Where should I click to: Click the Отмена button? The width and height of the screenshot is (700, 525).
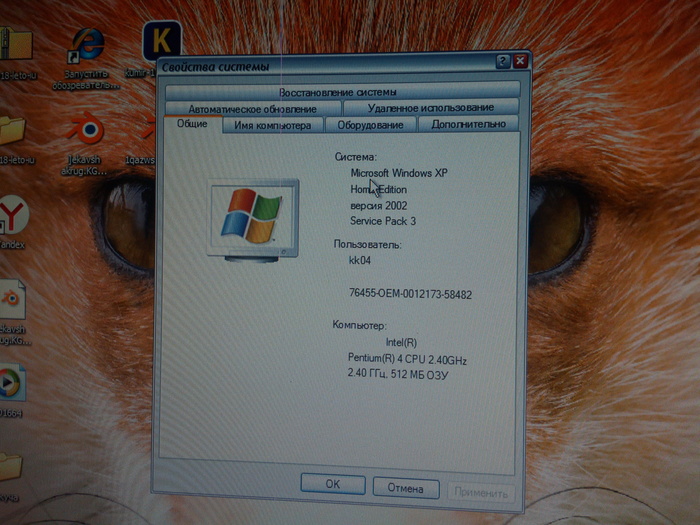405,485
